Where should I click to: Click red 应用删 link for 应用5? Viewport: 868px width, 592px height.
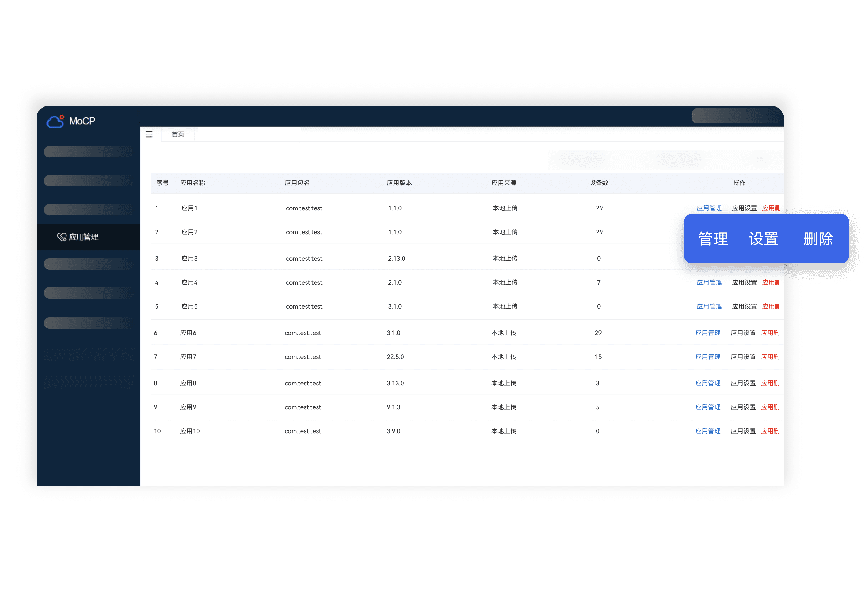click(771, 306)
